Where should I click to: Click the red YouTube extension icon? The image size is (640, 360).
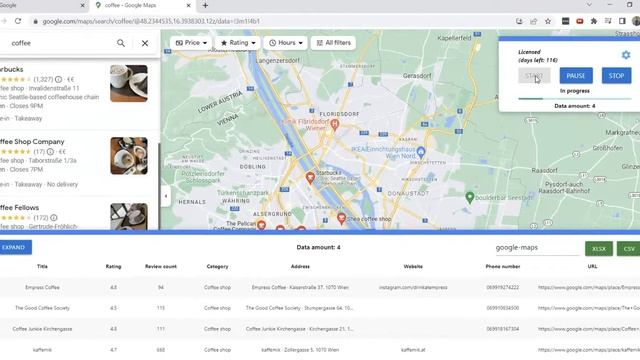coord(580,21)
